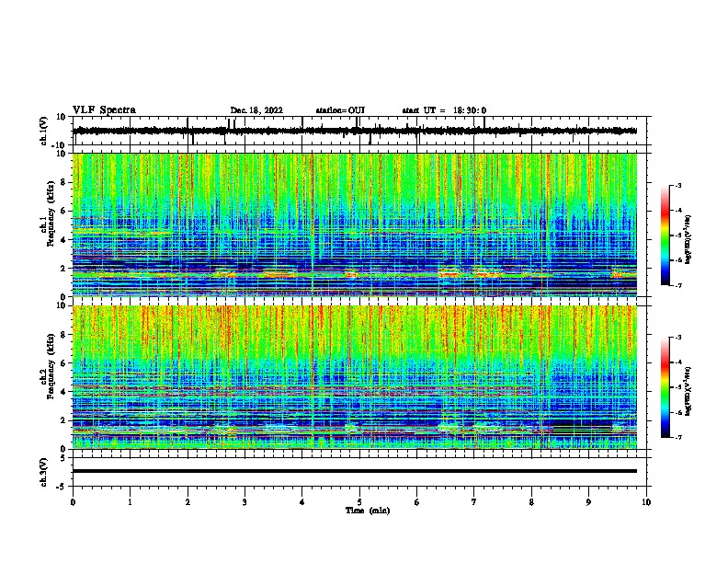728x563 pixels.
Task: Click the "5" tick on ch.3(V) axis
Action: [x=64, y=457]
